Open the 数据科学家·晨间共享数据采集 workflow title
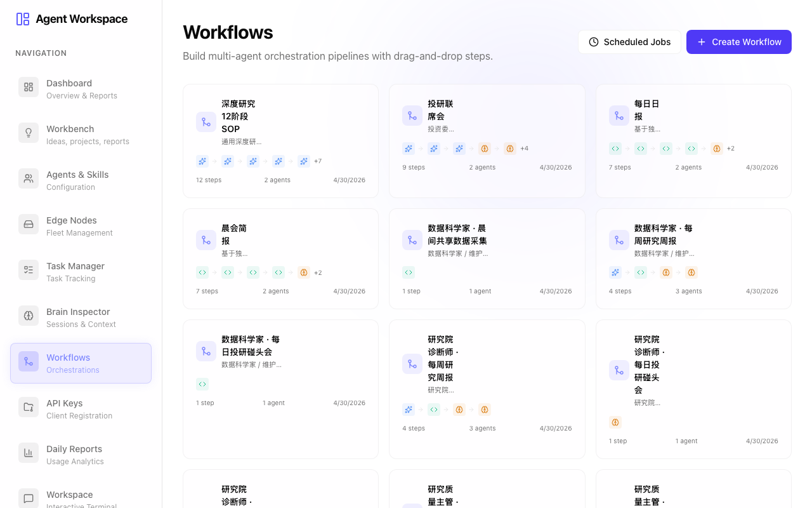This screenshot has width=812, height=508. coord(457,234)
